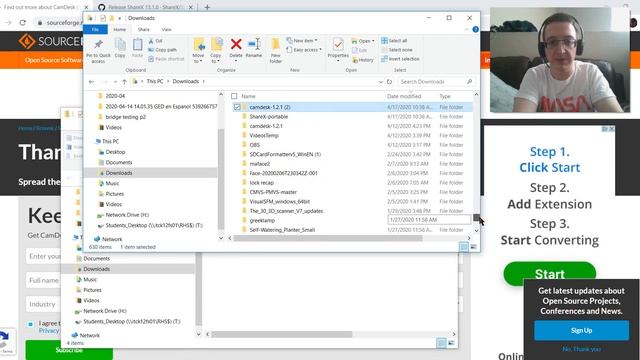Click Select all in ribbon

(394, 41)
